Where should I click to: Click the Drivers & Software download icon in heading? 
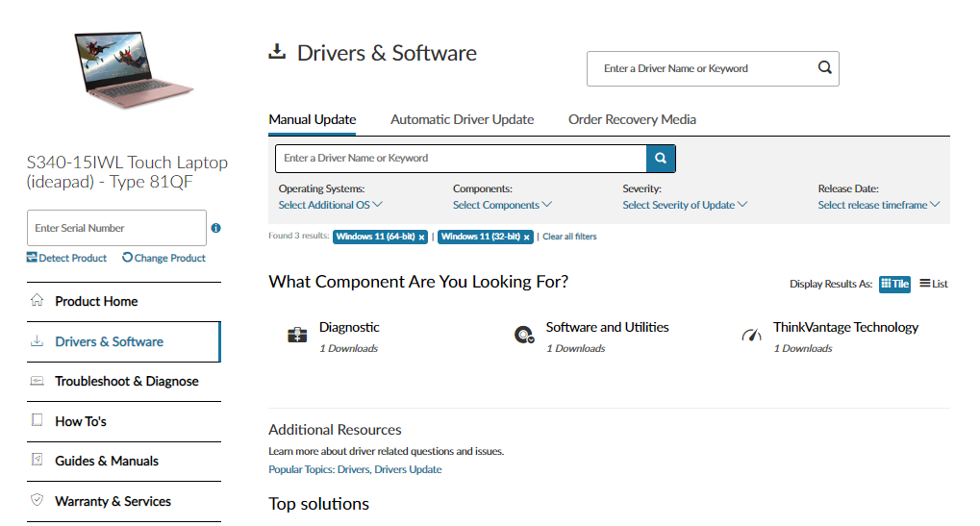(277, 52)
